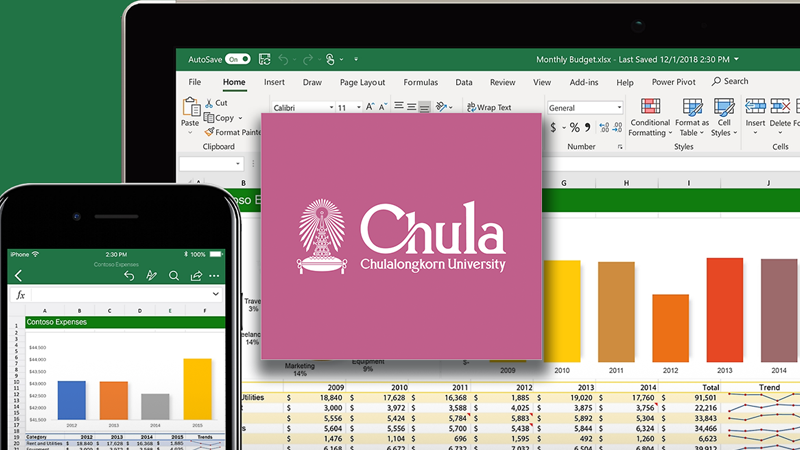Image resolution: width=800 pixels, height=450 pixels.
Task: Click the 2013 red chart bar
Action: [724, 310]
